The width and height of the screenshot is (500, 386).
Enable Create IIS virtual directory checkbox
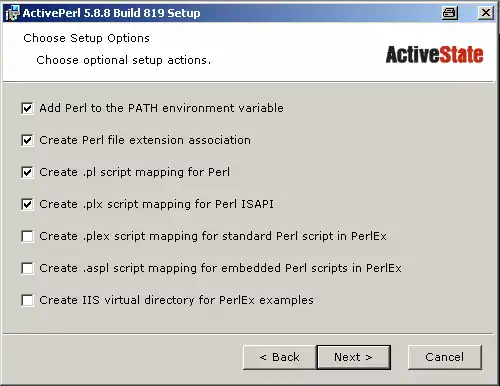(x=27, y=300)
